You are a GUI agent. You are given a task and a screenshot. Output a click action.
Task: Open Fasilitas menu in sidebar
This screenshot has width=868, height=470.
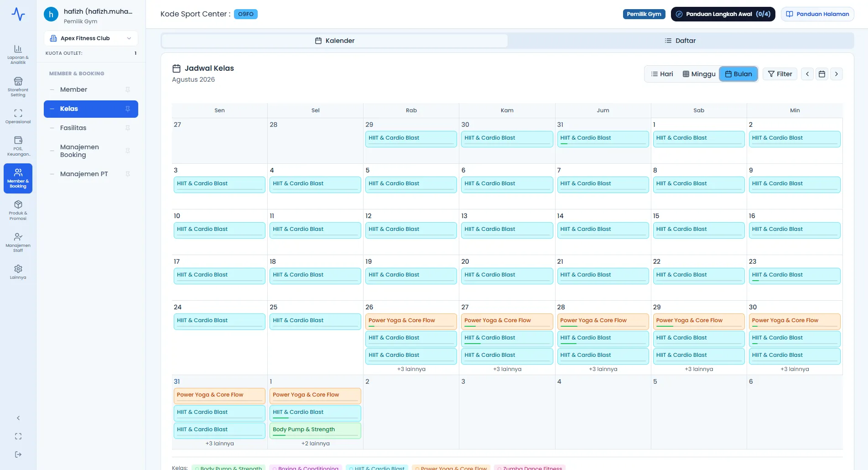click(91, 128)
